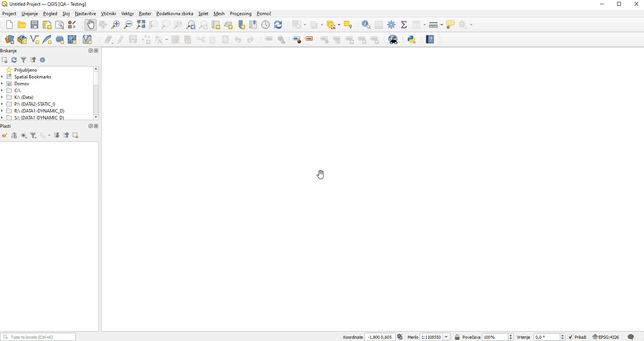Click the Refresh map icon
644x341 pixels.
tap(278, 25)
